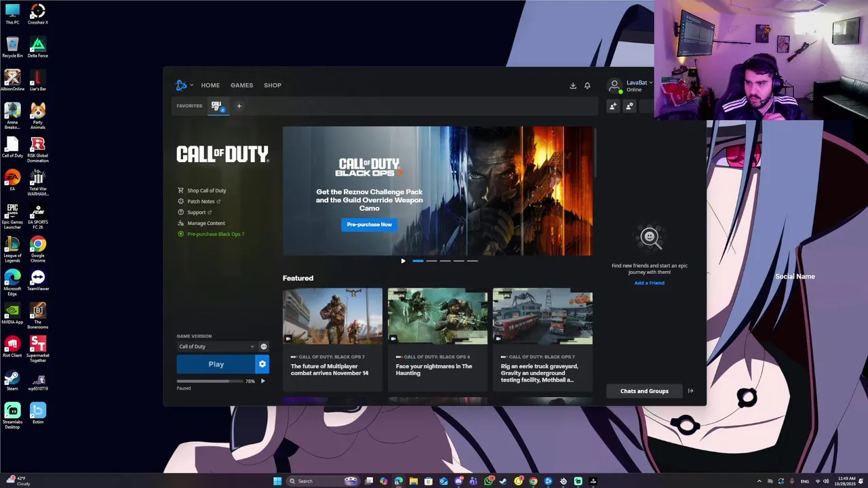868x488 pixels.
Task: Open File Explorer from taskbar
Action: (x=413, y=481)
